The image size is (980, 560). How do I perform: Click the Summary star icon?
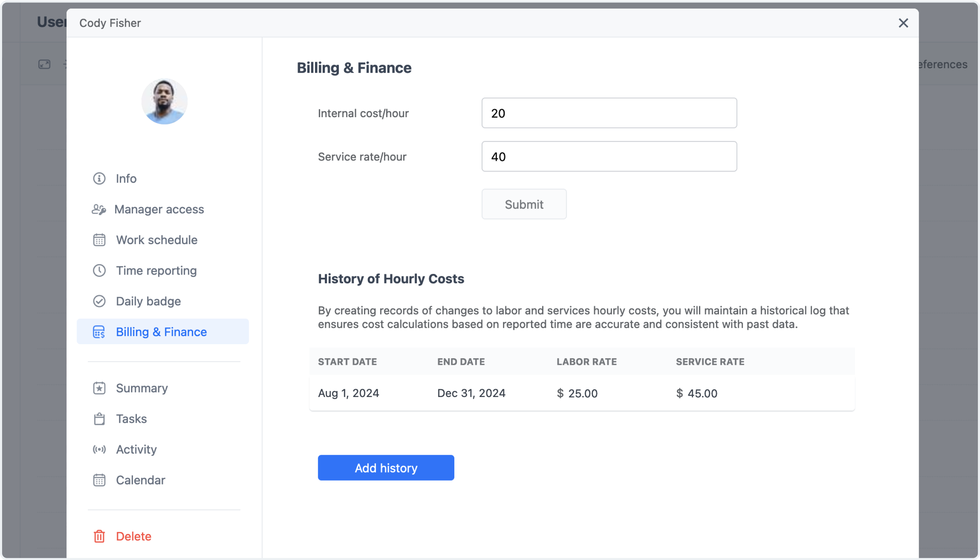(x=99, y=388)
